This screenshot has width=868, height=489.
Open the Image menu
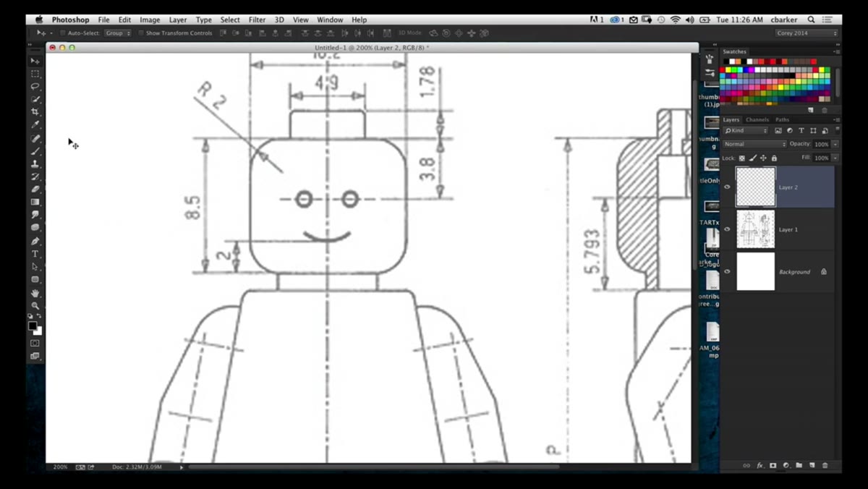point(150,20)
